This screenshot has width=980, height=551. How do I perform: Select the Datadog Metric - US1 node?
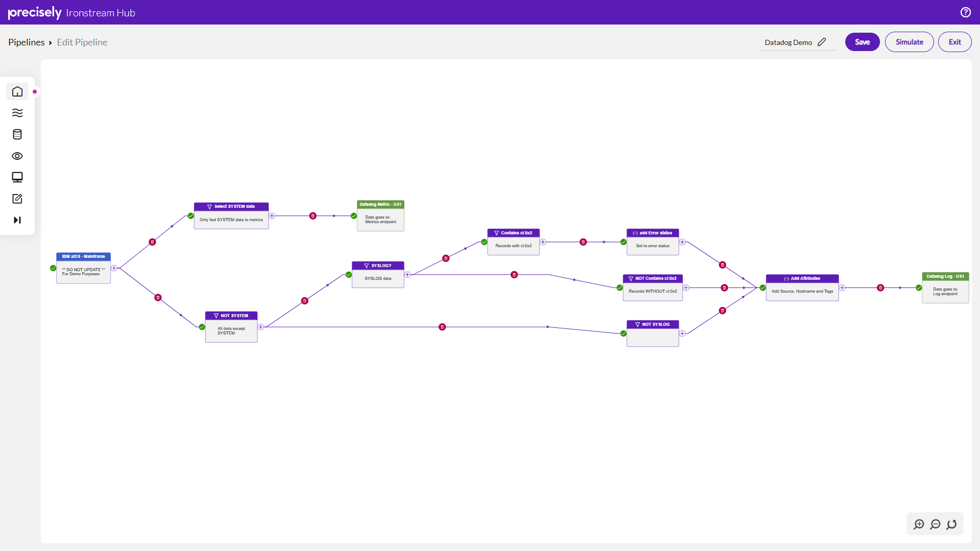[381, 216]
